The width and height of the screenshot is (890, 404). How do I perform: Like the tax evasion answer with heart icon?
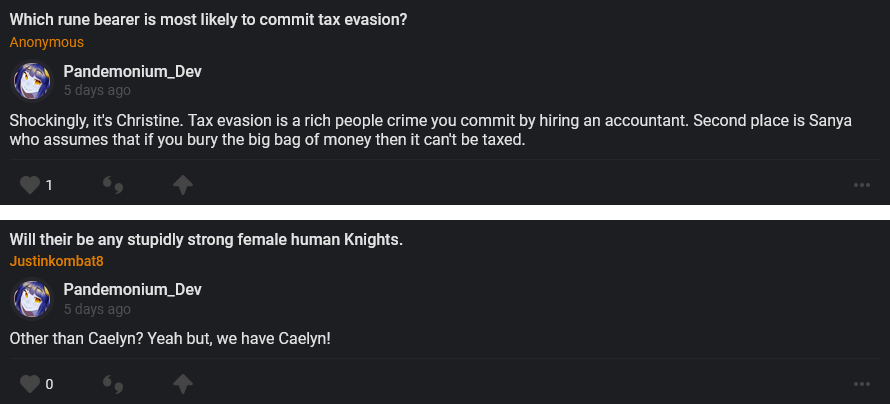click(x=30, y=185)
